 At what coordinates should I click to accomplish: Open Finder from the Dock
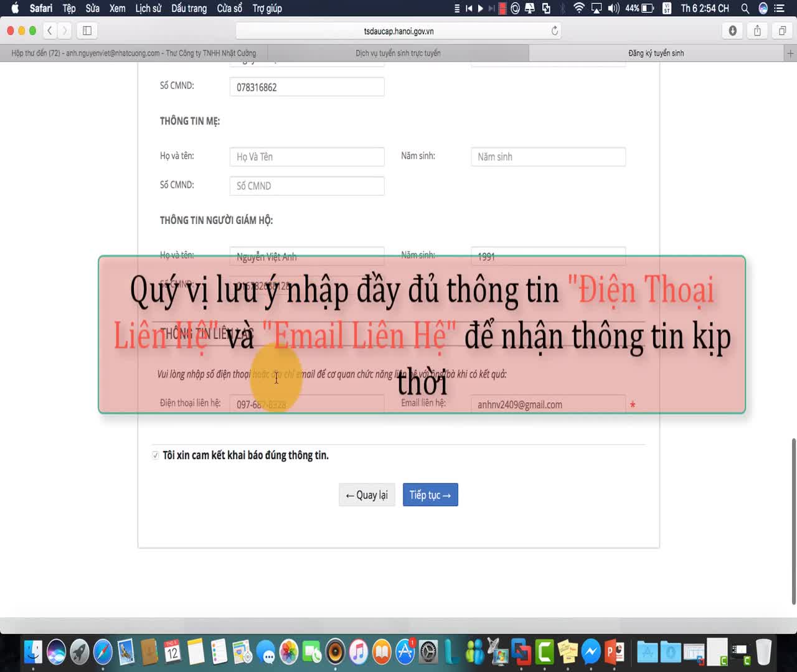pos(33,652)
